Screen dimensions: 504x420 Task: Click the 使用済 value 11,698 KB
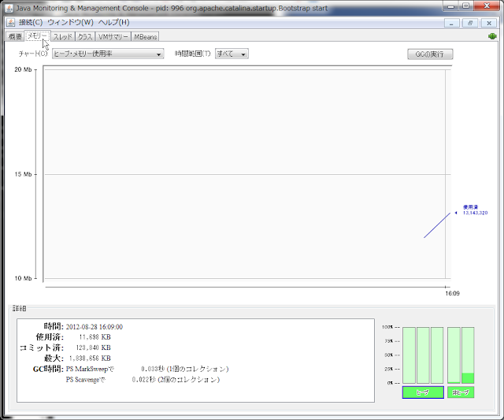[x=94, y=337]
